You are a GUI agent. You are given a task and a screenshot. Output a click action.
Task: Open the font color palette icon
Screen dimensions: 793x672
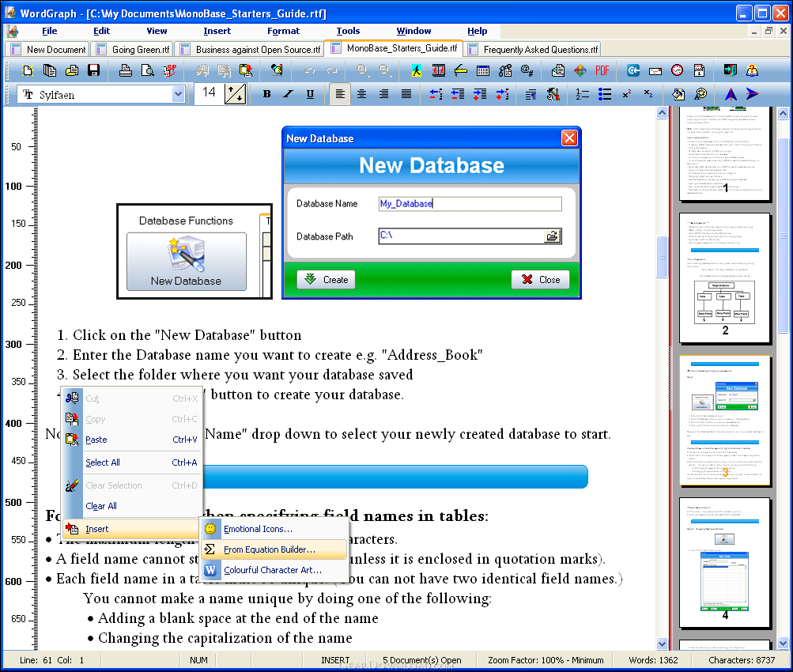pos(700,94)
